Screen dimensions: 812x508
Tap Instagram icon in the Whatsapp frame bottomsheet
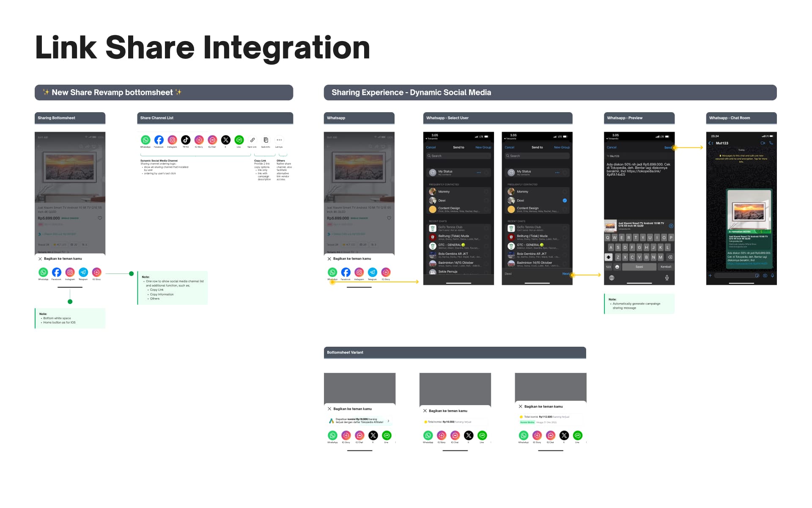[x=359, y=272]
